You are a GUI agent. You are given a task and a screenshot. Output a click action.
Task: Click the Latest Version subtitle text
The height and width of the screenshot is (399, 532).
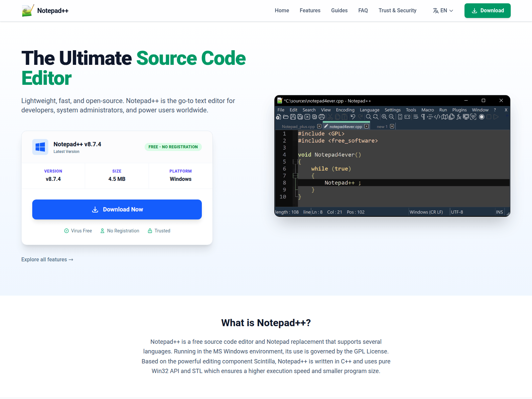(x=66, y=152)
